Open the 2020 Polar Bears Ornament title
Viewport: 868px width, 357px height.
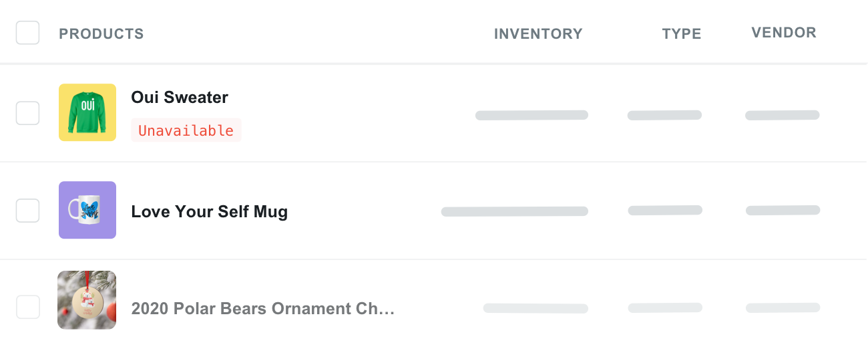(263, 309)
